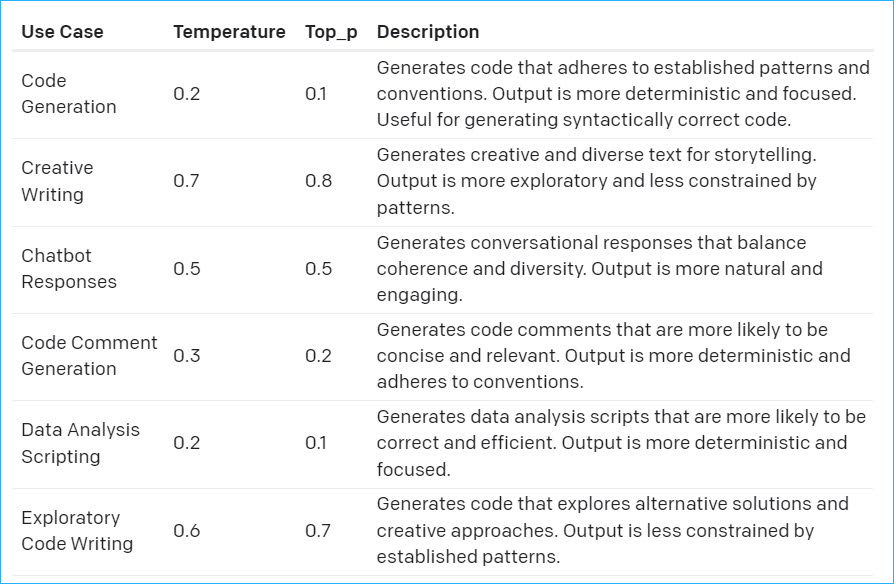Click the Top_p column header
This screenshot has height=584, width=894.
click(x=331, y=32)
